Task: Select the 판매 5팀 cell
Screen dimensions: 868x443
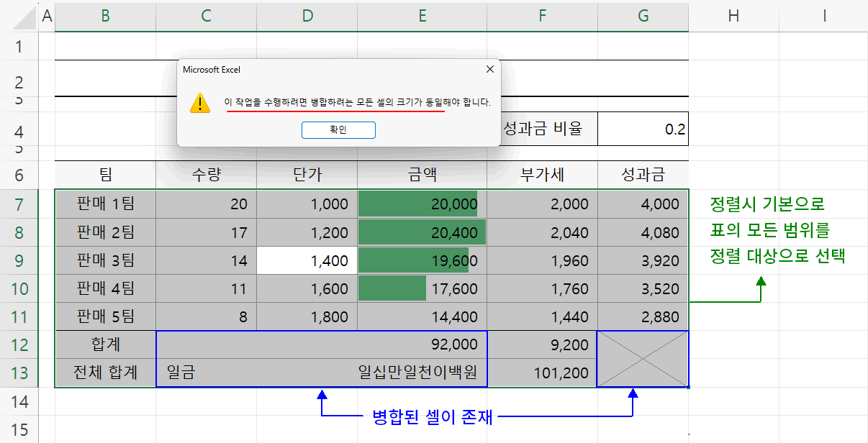Action: point(105,316)
